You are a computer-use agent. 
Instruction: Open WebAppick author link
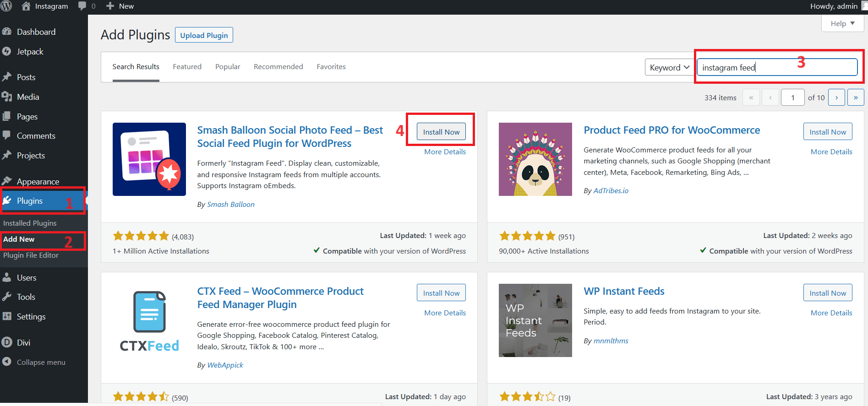[225, 365]
